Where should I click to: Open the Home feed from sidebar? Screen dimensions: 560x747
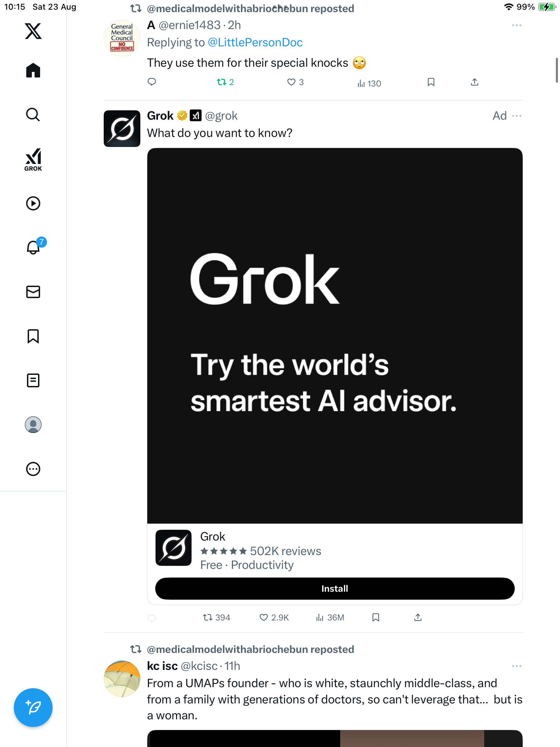click(x=33, y=71)
